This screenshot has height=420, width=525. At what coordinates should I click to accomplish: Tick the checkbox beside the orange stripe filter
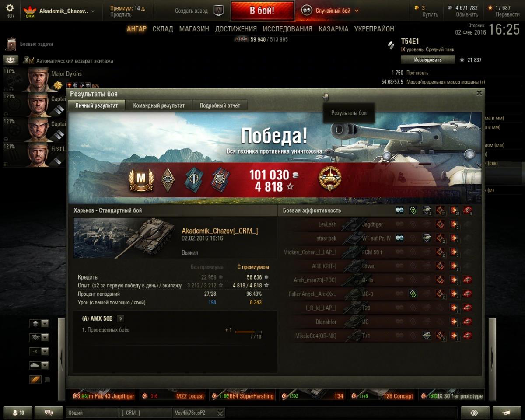tap(47, 380)
